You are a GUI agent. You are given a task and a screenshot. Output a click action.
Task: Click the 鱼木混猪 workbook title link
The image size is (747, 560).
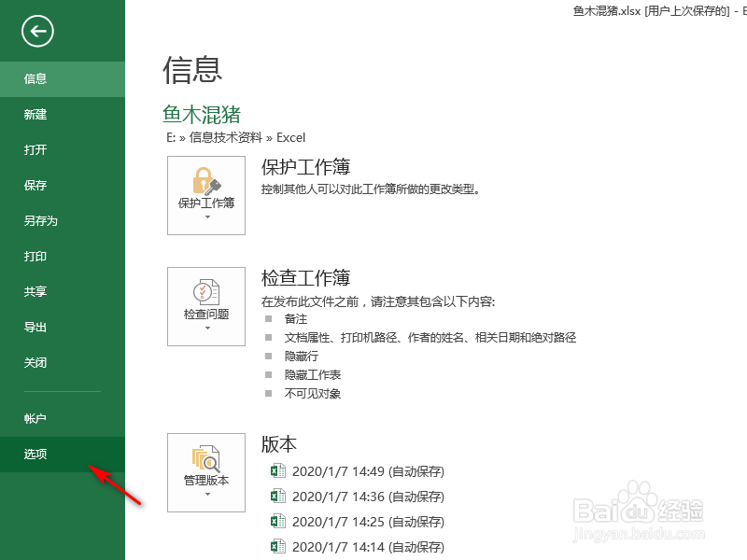pos(200,115)
